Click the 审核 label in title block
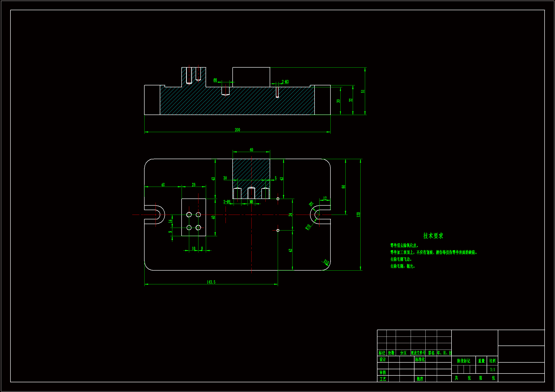 pyautogui.click(x=382, y=373)
